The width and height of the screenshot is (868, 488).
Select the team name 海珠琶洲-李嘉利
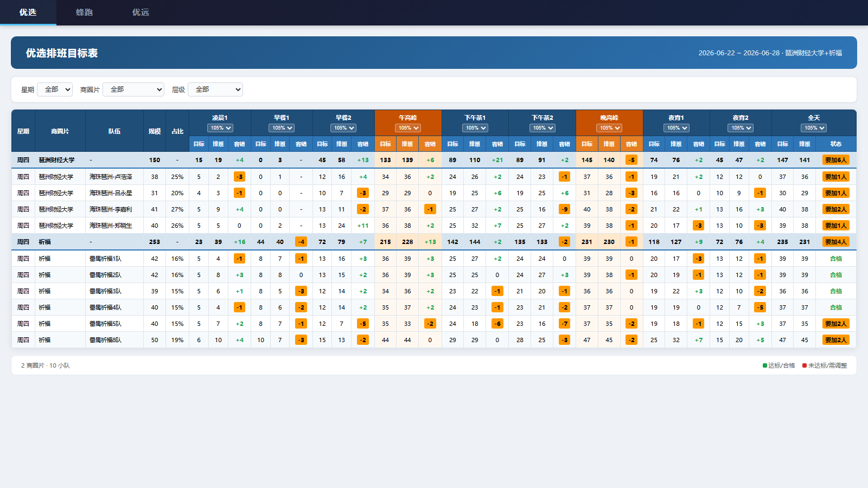[x=111, y=209]
